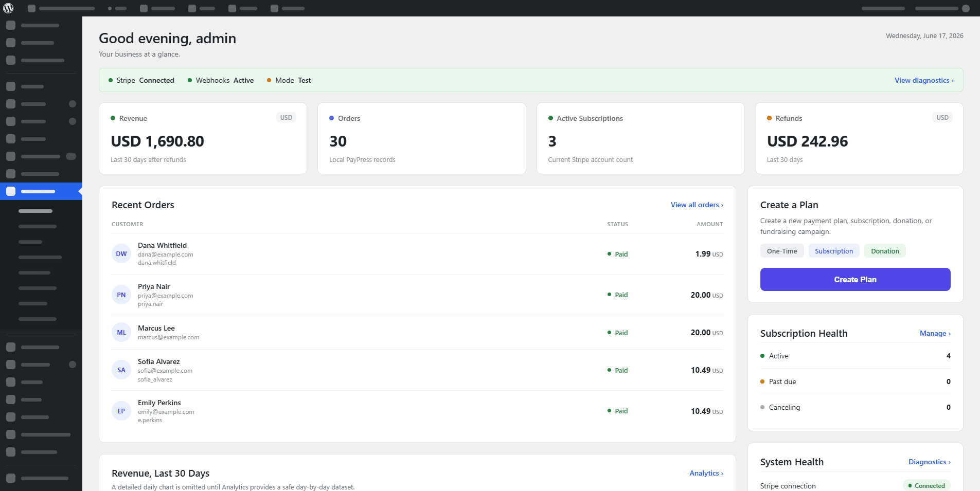This screenshot has height=491, width=980.
Task: Open Manage link in Subscription Health
Action: (935, 333)
